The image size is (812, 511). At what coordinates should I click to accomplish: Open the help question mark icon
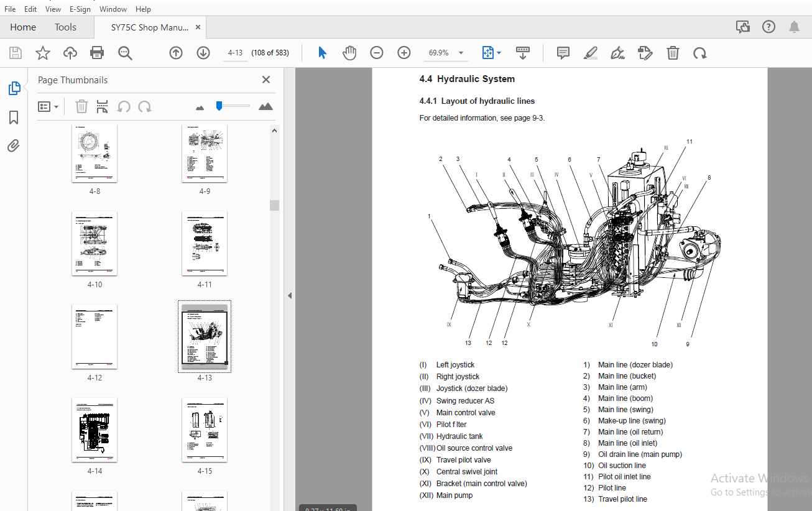pyautogui.click(x=769, y=27)
